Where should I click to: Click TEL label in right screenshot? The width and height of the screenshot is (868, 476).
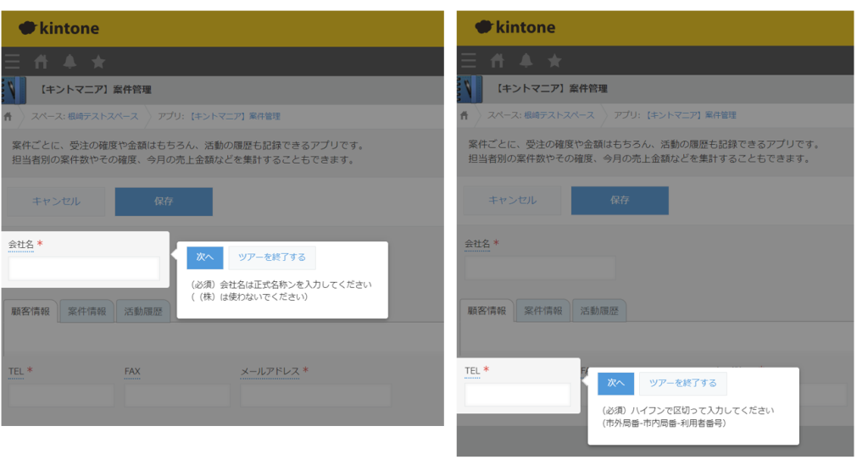[x=472, y=371]
